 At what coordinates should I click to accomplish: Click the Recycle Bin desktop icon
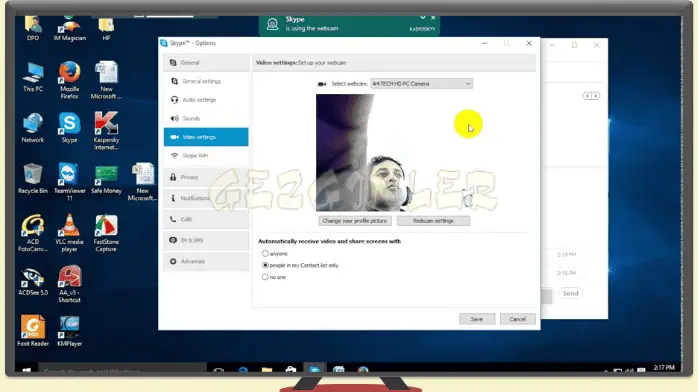[33, 179]
